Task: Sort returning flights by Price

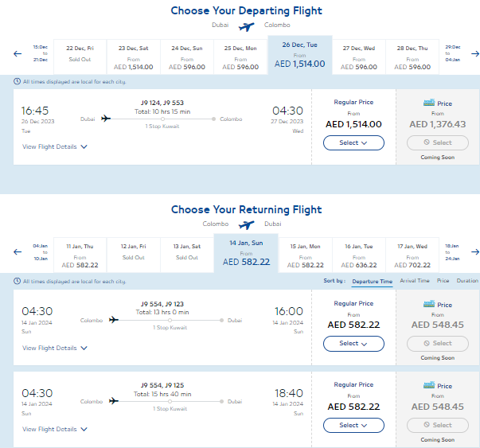Action: (x=443, y=281)
